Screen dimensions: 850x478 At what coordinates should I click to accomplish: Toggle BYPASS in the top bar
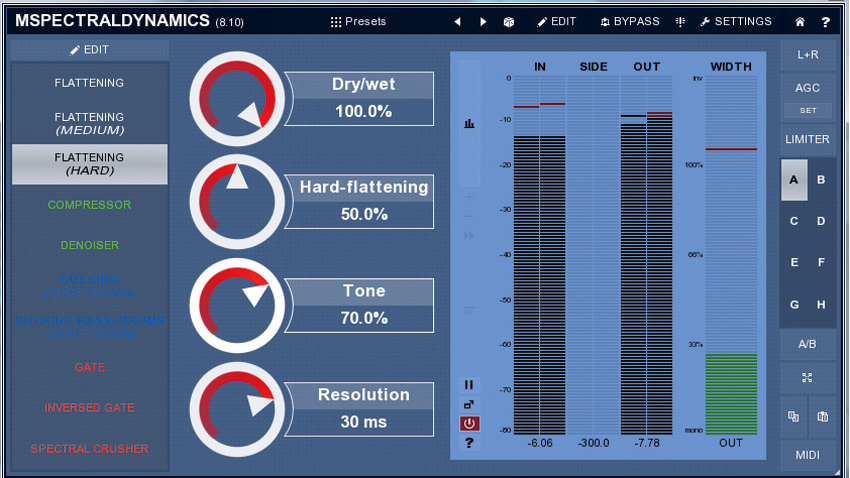coord(630,22)
